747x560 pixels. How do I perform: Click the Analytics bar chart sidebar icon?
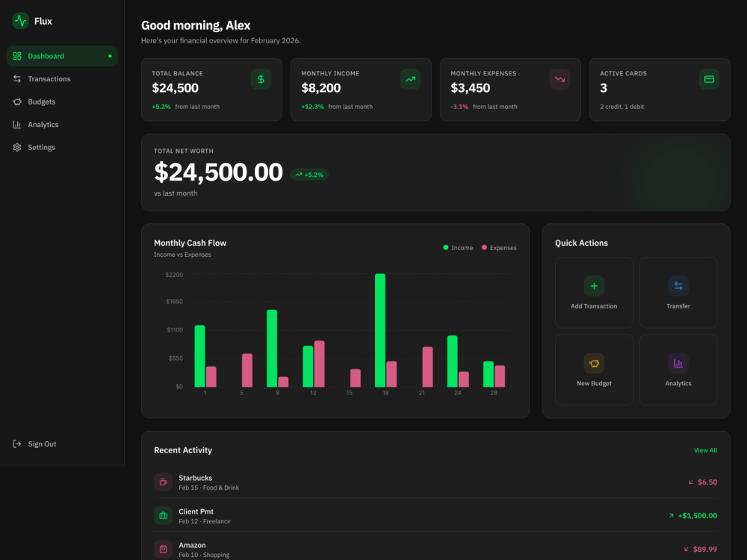pyautogui.click(x=17, y=125)
